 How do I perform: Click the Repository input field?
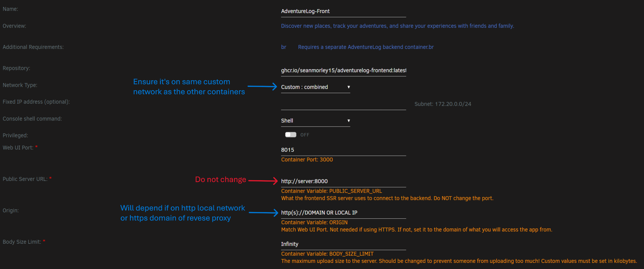[x=343, y=71]
